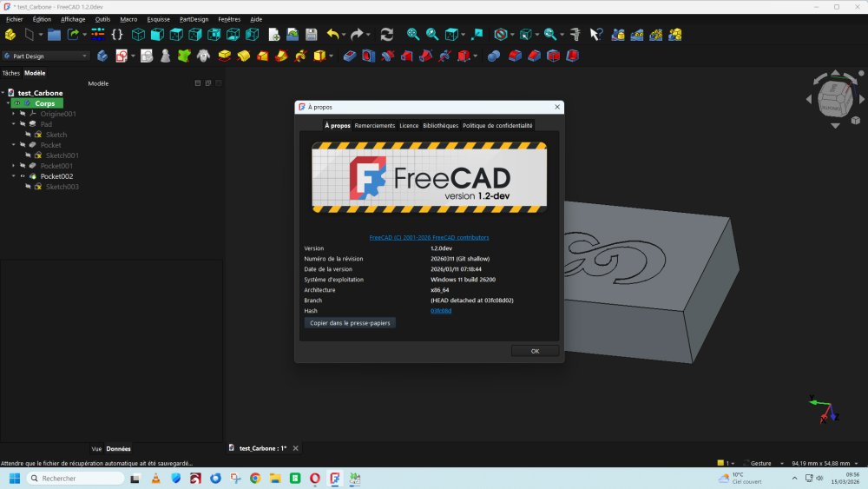Click the grey Redo arrow icon
Image resolution: width=868 pixels, height=489 pixels.
[357, 35]
